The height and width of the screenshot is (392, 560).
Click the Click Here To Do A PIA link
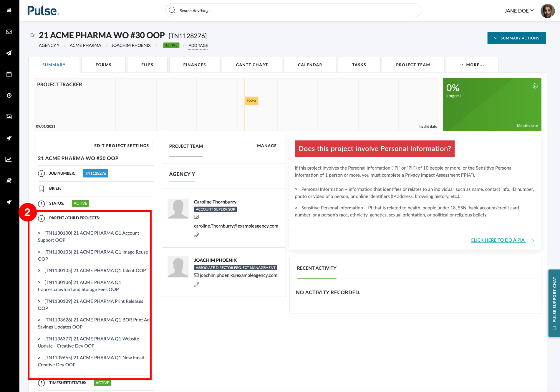[x=498, y=240]
